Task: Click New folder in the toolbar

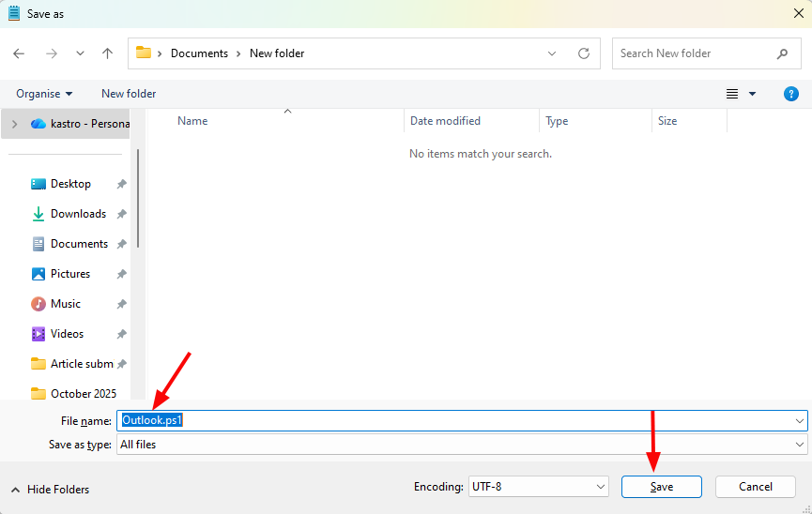Action: coord(129,94)
